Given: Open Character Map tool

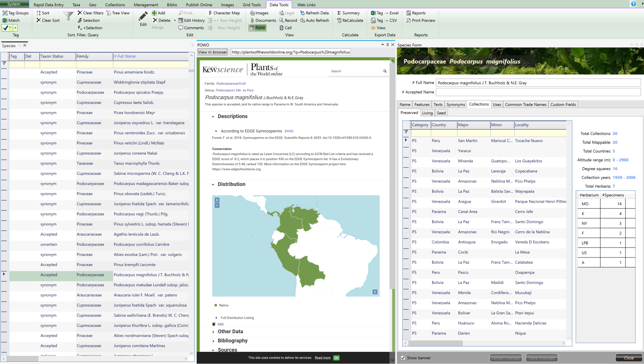Looking at the screenshot, I should (x=224, y=13).
